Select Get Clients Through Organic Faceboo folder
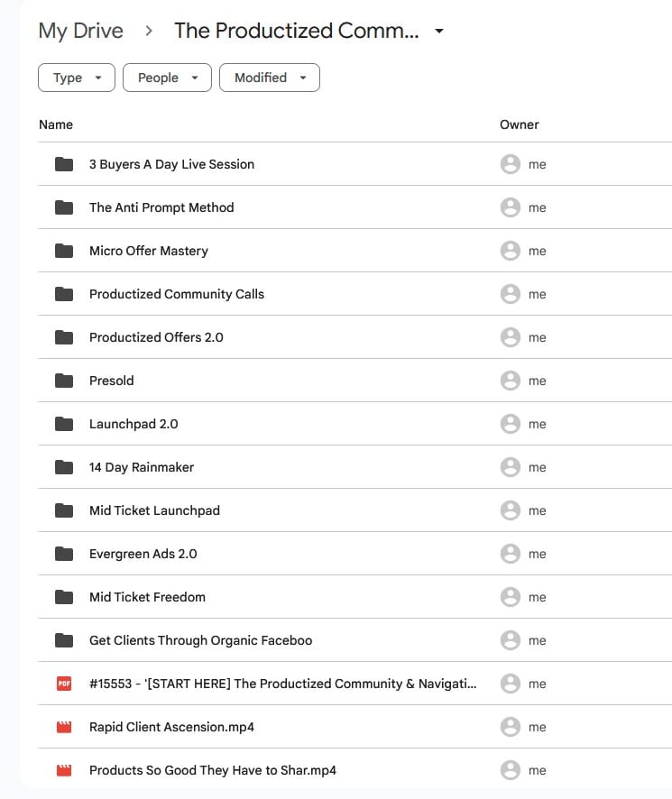The height and width of the screenshot is (799, 672). tap(200, 640)
